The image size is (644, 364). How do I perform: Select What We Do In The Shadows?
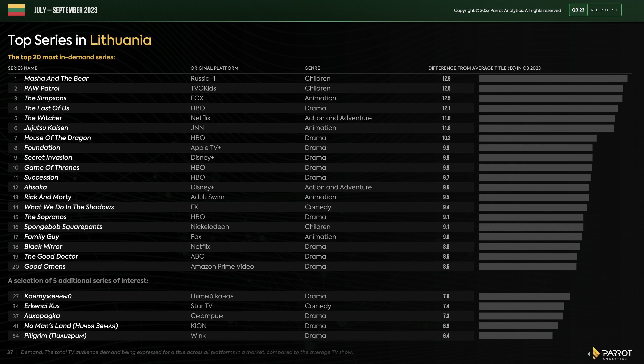(x=69, y=207)
